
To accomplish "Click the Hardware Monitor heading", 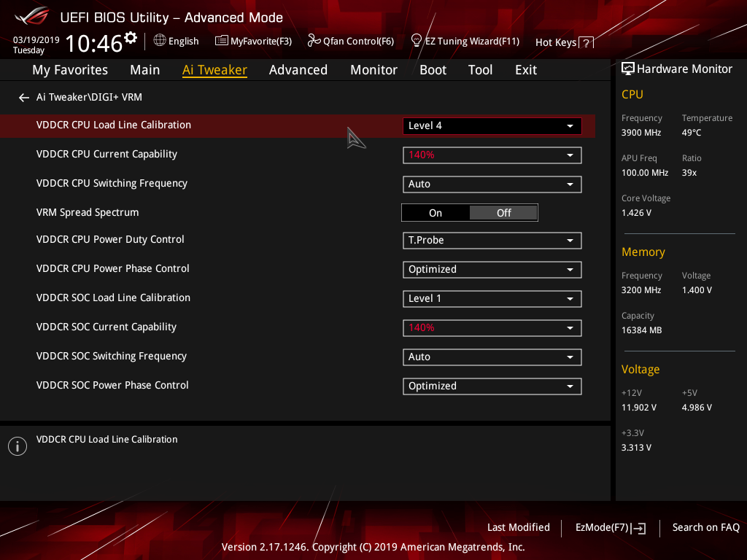I will 684,69.
